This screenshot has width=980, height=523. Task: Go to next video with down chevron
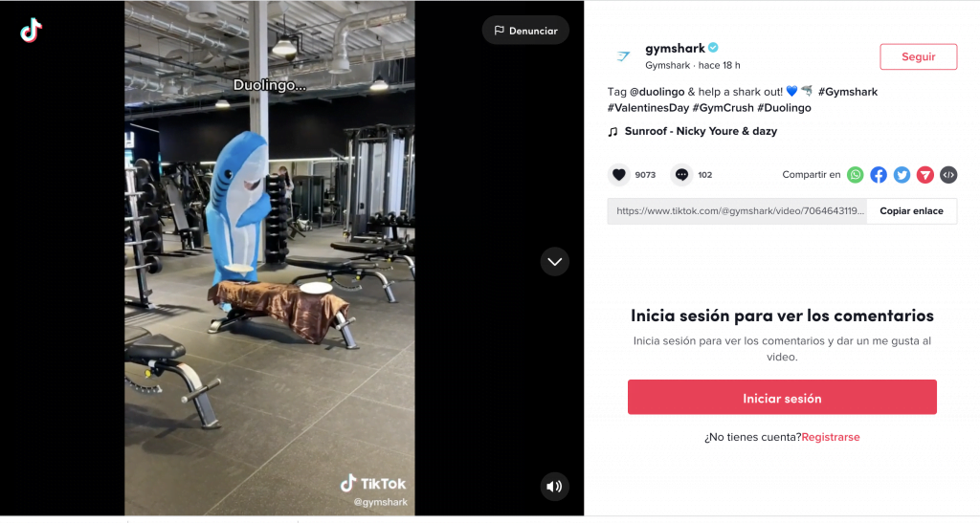(x=554, y=262)
